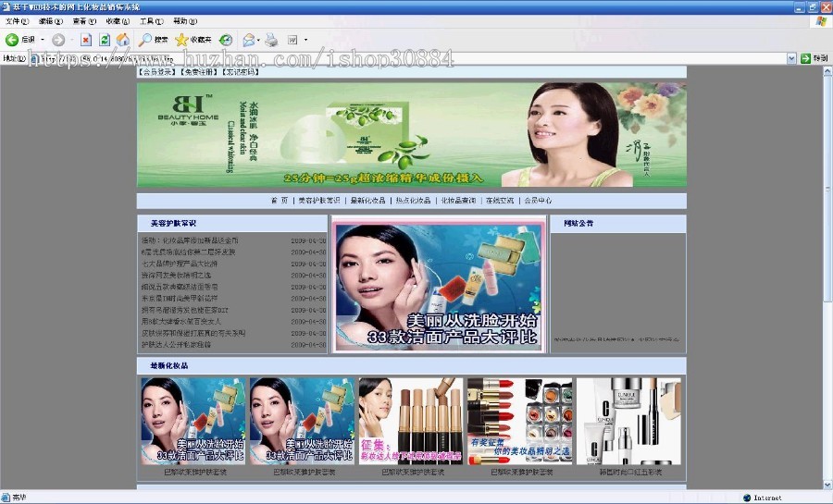Open the 收藏(A) menu
Viewport: 833px width, 504px height.
(118, 21)
